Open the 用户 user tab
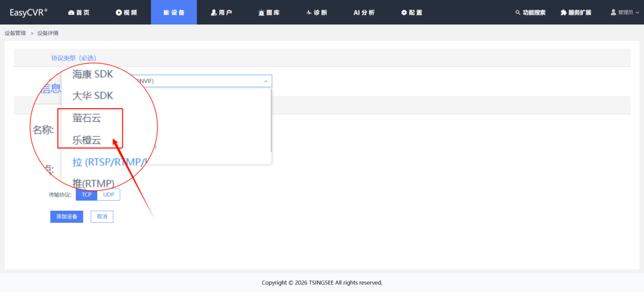The image size is (644, 292). (x=221, y=13)
